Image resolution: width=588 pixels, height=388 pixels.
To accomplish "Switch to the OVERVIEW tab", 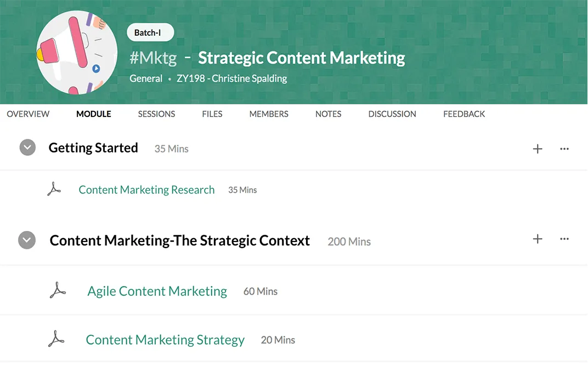I will point(28,114).
